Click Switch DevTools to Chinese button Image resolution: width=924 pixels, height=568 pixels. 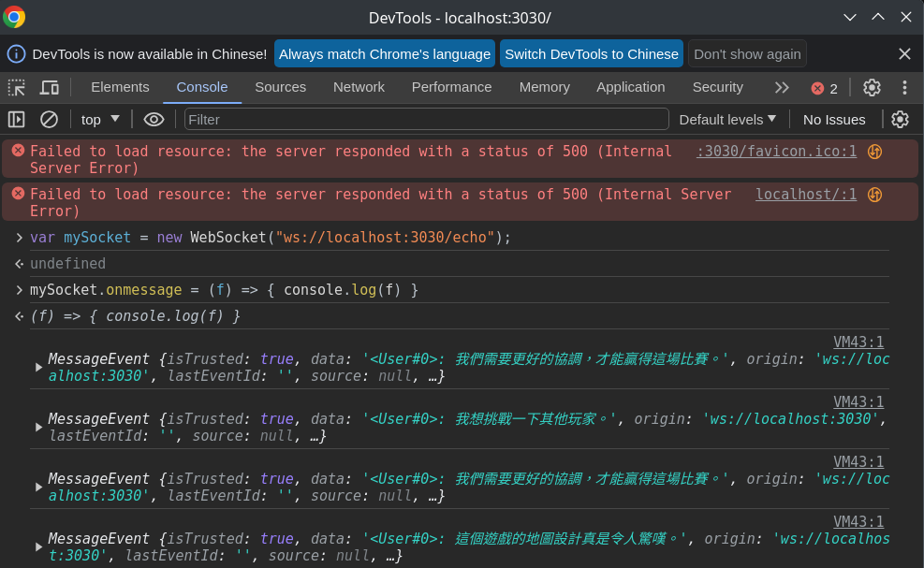592,53
